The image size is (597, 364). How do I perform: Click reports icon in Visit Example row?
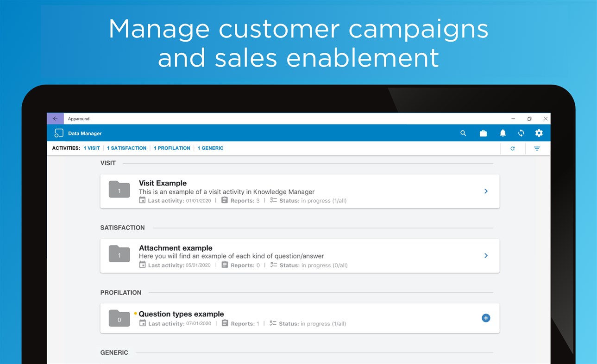(224, 200)
